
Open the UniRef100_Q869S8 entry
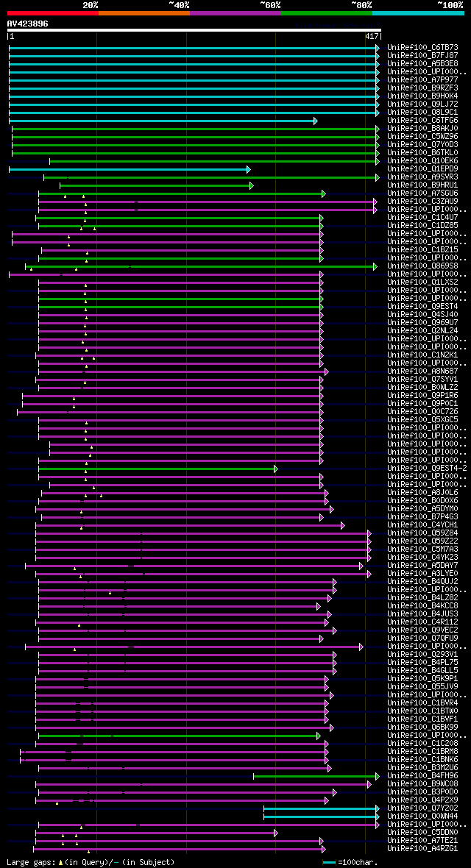pos(422,266)
